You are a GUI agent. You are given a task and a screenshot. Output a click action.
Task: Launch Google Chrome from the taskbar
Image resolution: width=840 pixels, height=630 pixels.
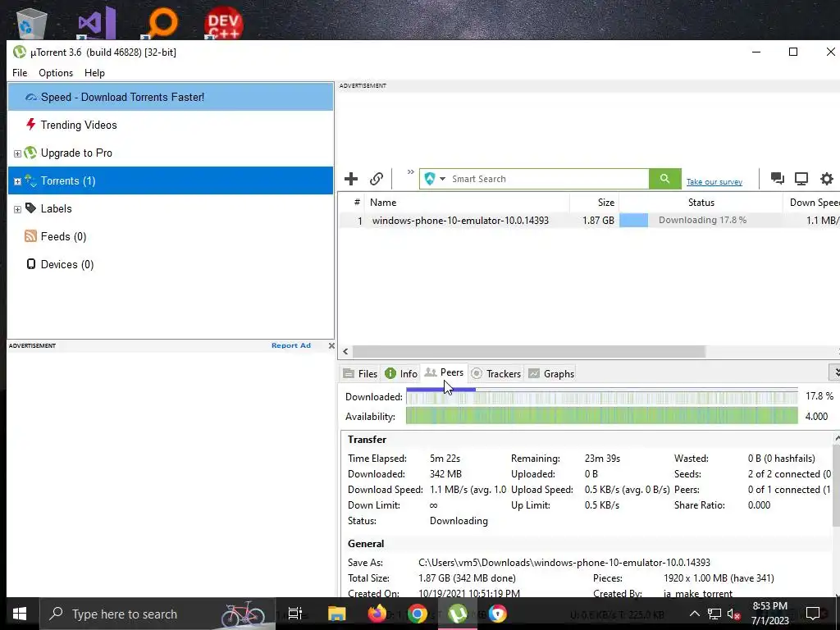point(418,614)
